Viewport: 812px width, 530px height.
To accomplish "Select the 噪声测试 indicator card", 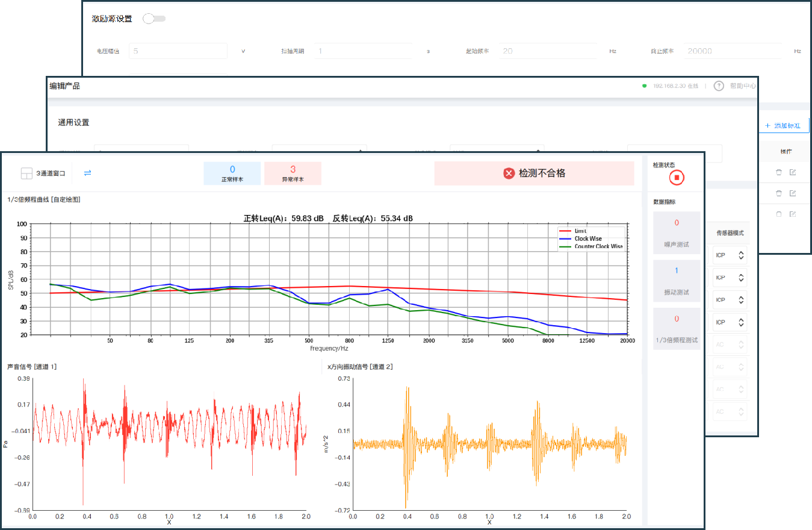I will (677, 233).
